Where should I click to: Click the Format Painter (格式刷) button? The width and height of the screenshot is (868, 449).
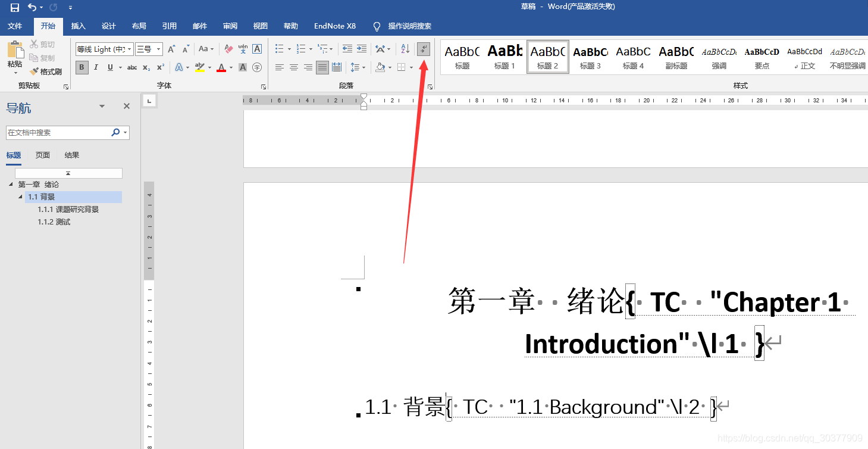46,71
